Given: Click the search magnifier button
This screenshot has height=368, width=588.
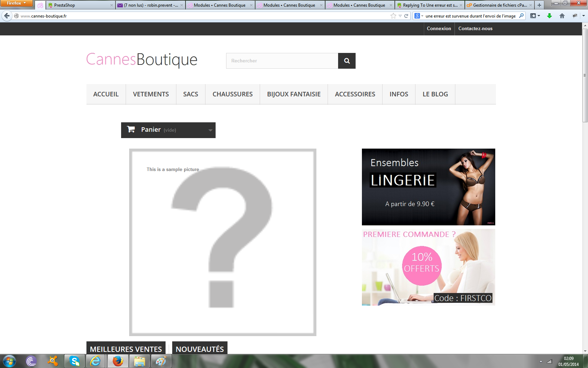Looking at the screenshot, I should point(346,61).
